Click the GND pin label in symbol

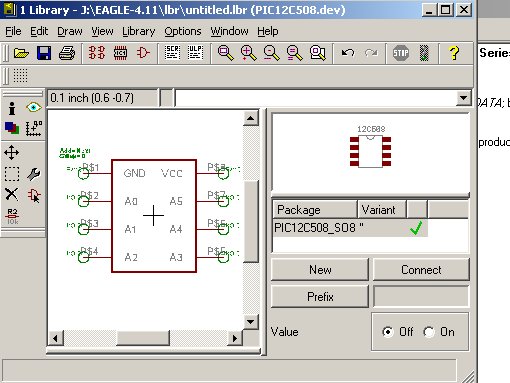click(134, 173)
